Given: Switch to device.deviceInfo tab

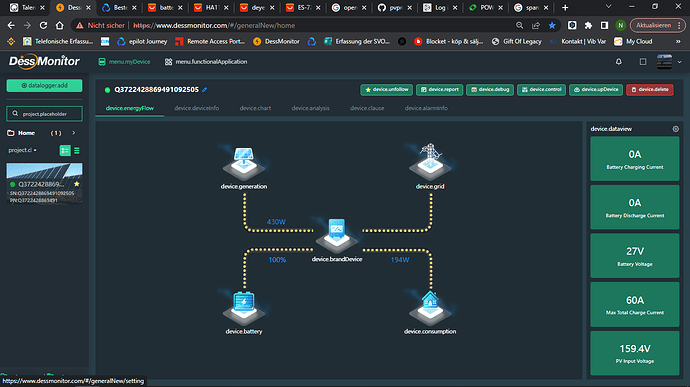Looking at the screenshot, I should click(x=197, y=108).
